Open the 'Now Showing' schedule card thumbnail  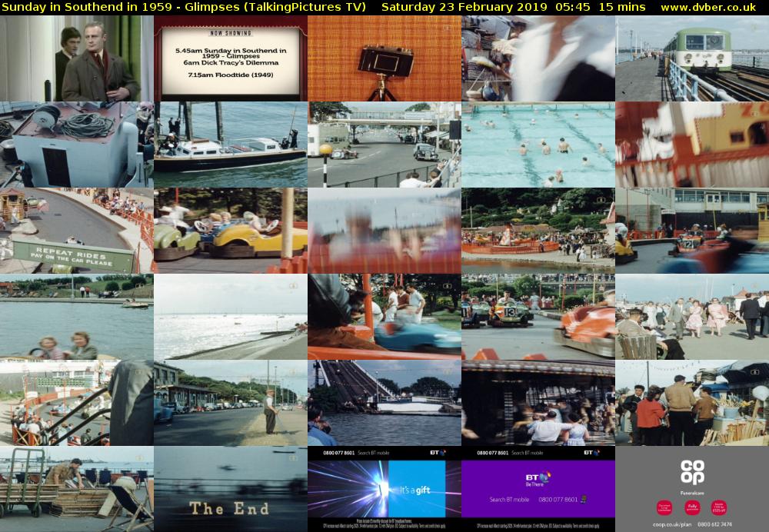(231, 58)
